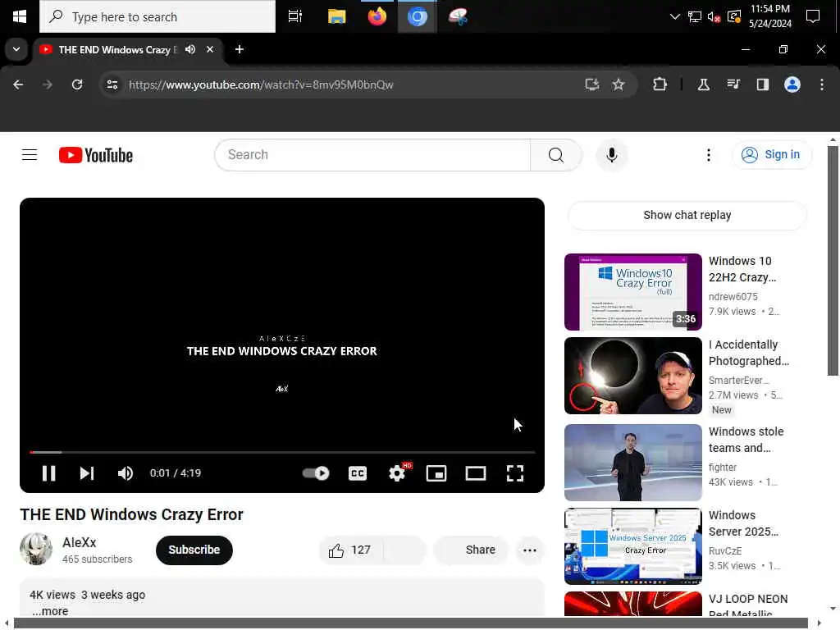Go back in browser
This screenshot has height=630, width=840.
coord(18,84)
